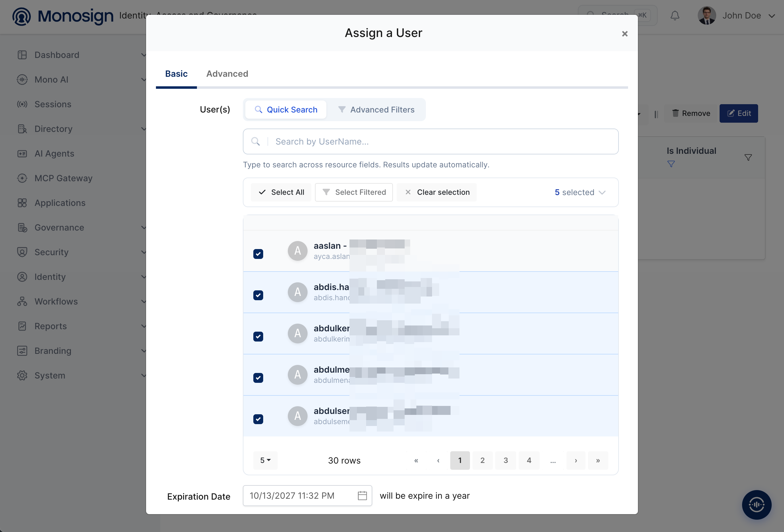This screenshot has height=532, width=784.
Task: Open the rows-per-page 5 dropdown
Action: (x=265, y=460)
